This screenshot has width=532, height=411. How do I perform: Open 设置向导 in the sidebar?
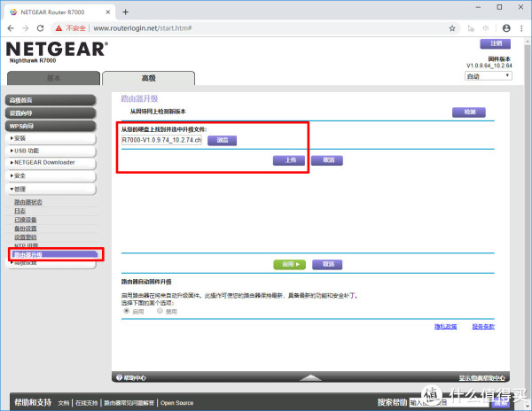[x=51, y=113]
